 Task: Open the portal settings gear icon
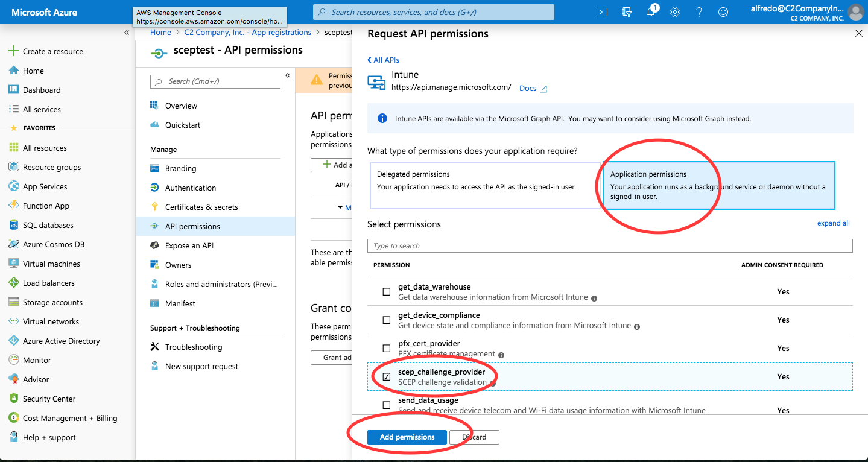(x=675, y=12)
